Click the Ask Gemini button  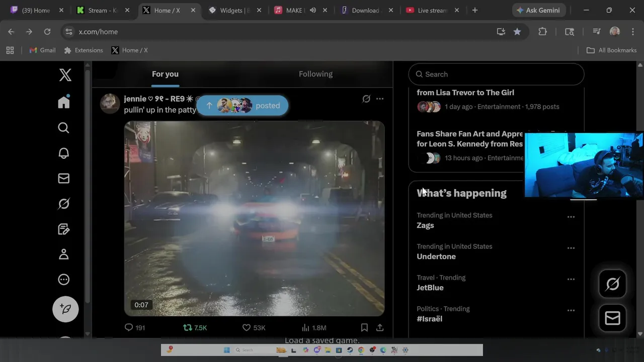(539, 10)
